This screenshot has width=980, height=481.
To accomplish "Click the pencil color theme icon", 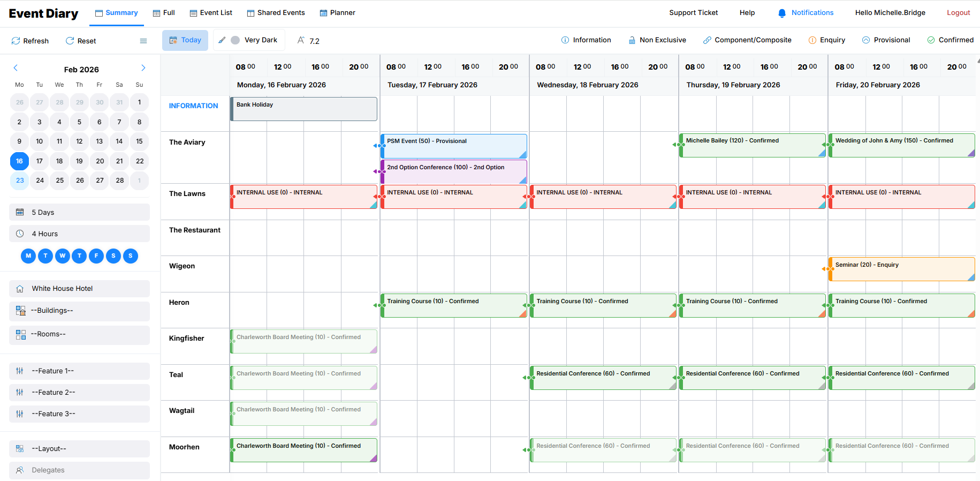I will click(222, 40).
